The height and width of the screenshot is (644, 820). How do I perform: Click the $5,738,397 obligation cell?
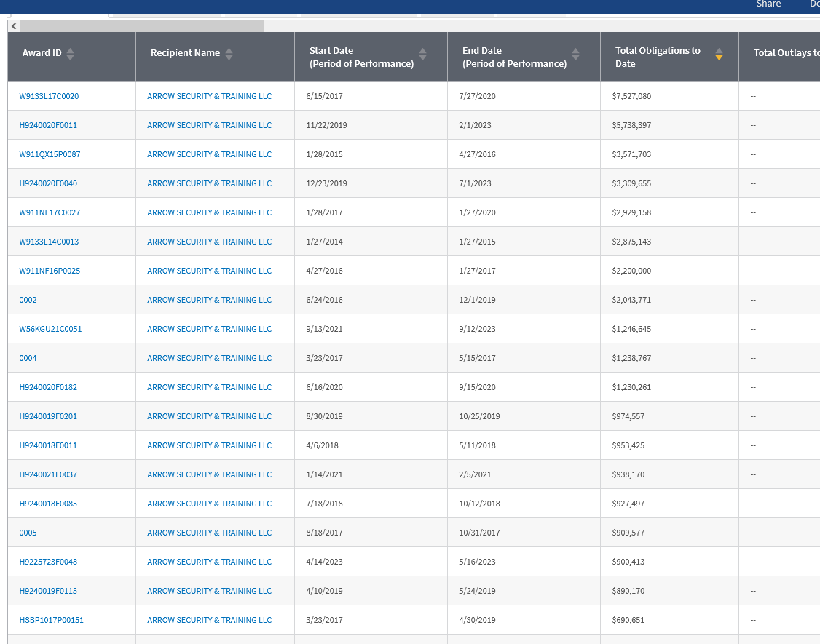631,125
